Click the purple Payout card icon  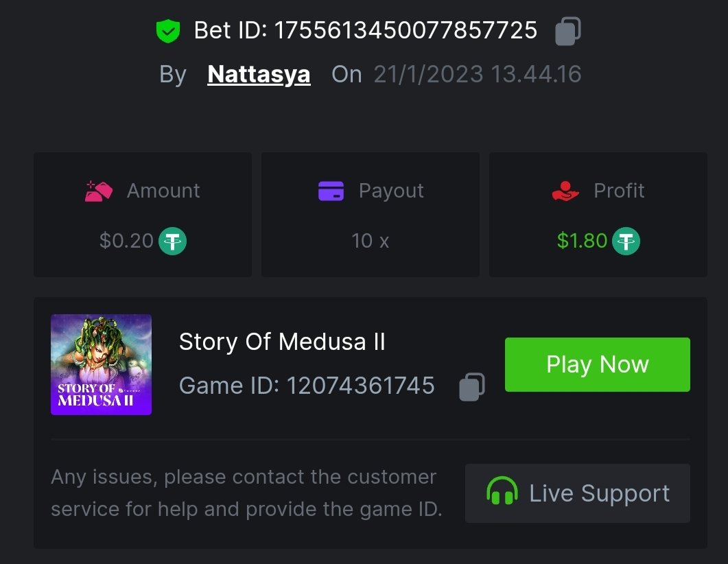point(331,191)
